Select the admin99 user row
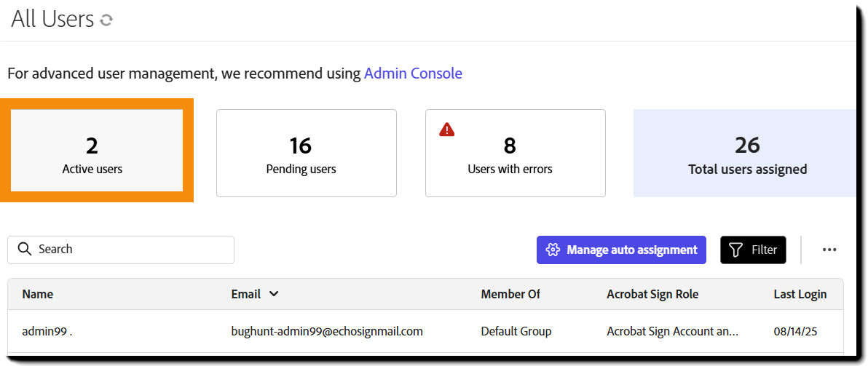The image size is (868, 366). pyautogui.click(x=422, y=331)
